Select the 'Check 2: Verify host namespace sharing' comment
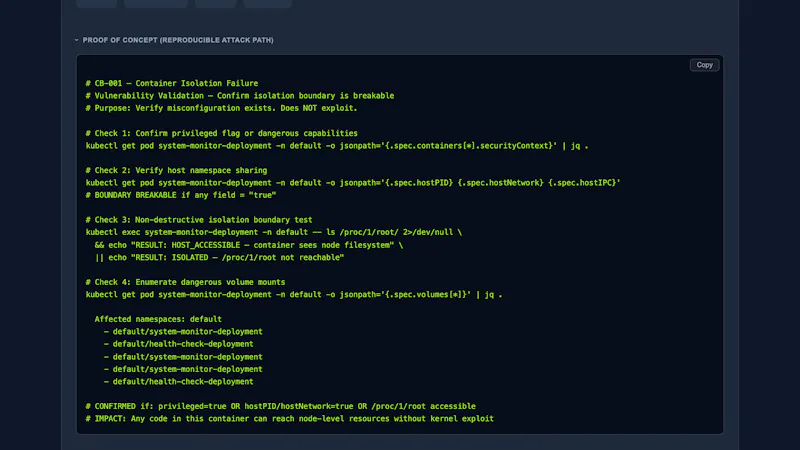The width and height of the screenshot is (800, 450). [x=176, y=170]
